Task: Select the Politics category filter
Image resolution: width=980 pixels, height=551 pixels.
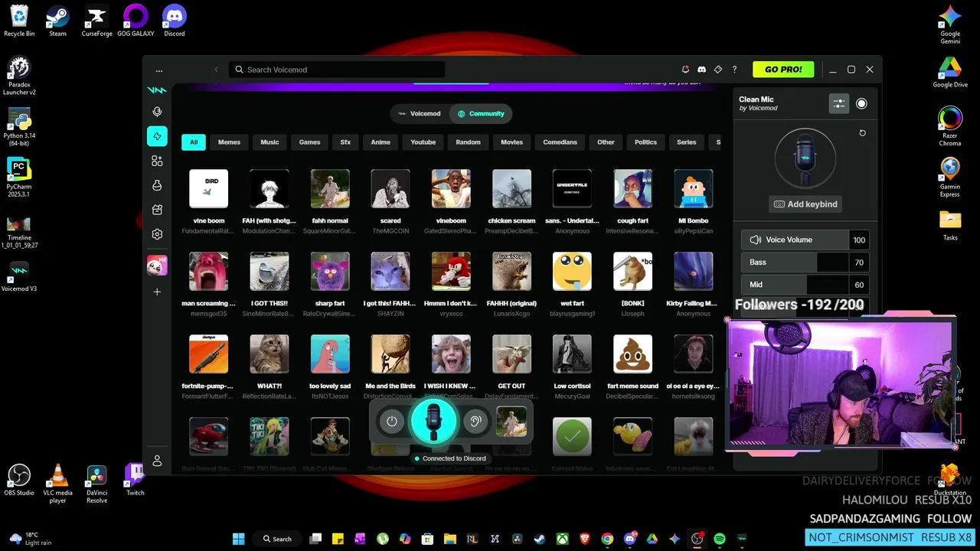Action: pyautogui.click(x=645, y=142)
